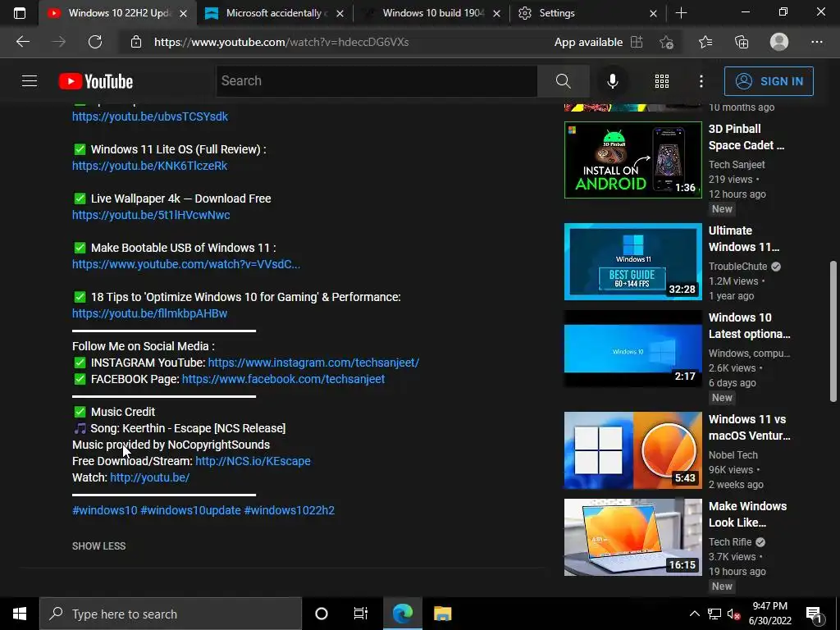Open the Make Bootable USB youtube.com link
Screen dimensions: 840x630
(x=186, y=264)
